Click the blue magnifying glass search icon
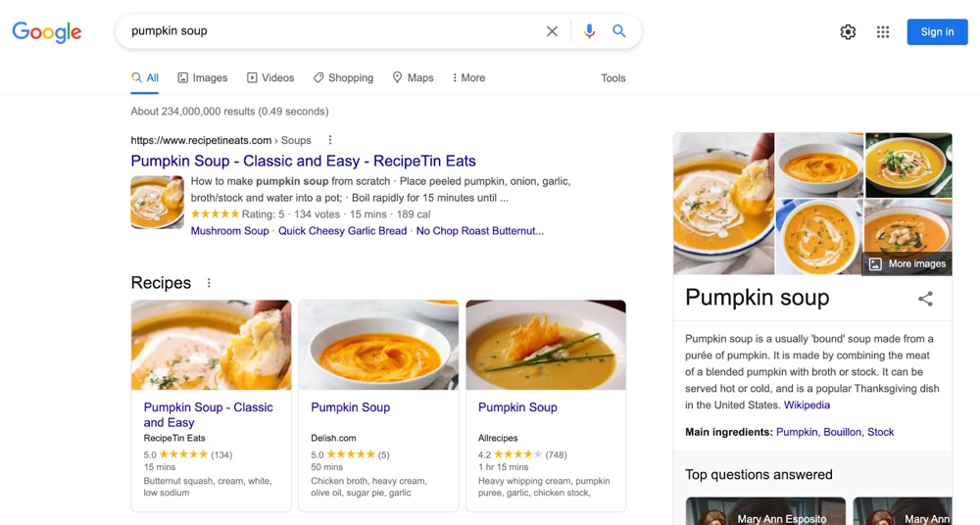The image size is (980, 525). coord(619,31)
